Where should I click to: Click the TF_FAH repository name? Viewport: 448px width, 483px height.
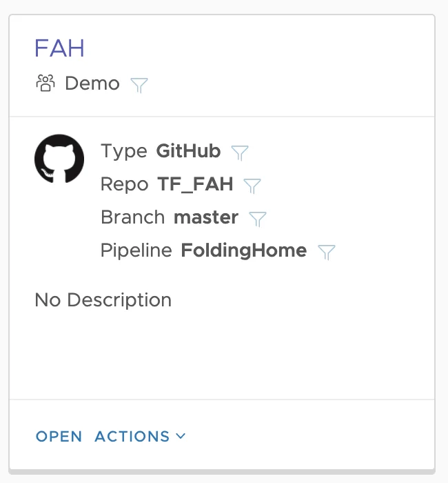195,184
